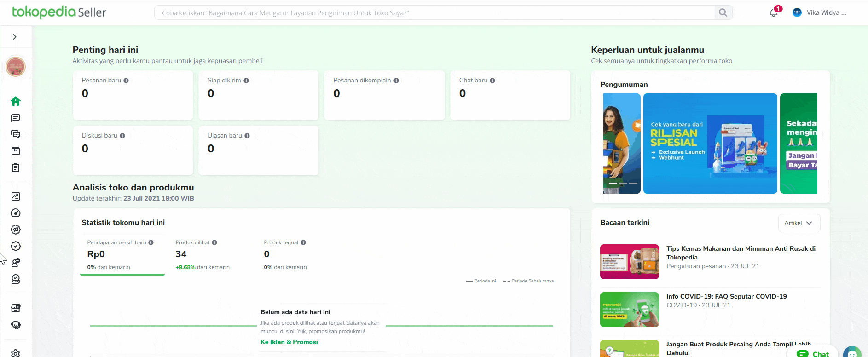This screenshot has width=868, height=357.
Task: Click the user avatar beside Vika Widya
Action: coord(797,12)
